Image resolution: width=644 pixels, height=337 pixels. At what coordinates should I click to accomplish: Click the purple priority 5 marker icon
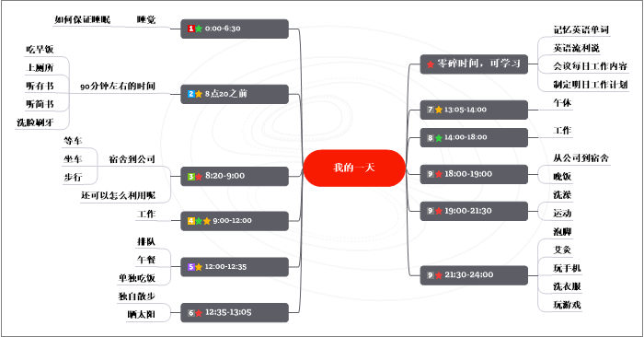pyautogui.click(x=191, y=267)
